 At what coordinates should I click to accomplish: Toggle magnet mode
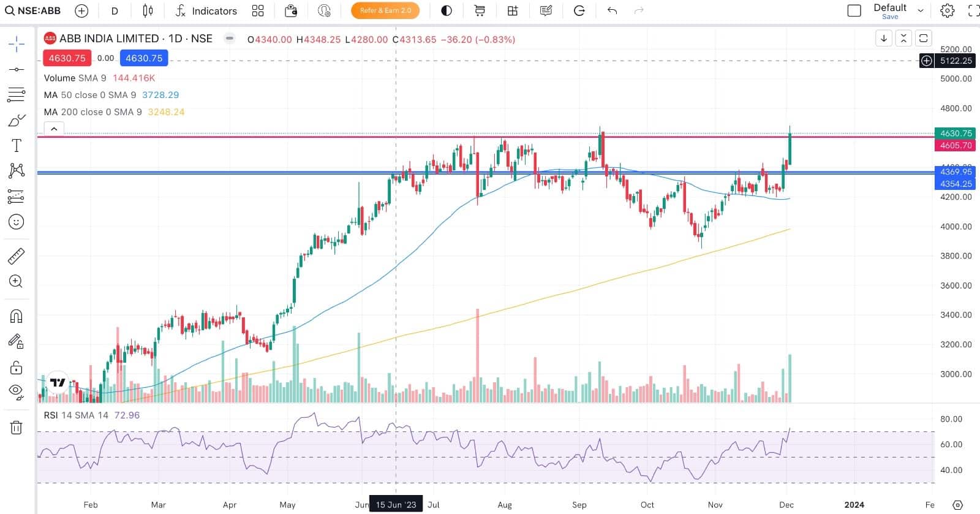(x=17, y=316)
